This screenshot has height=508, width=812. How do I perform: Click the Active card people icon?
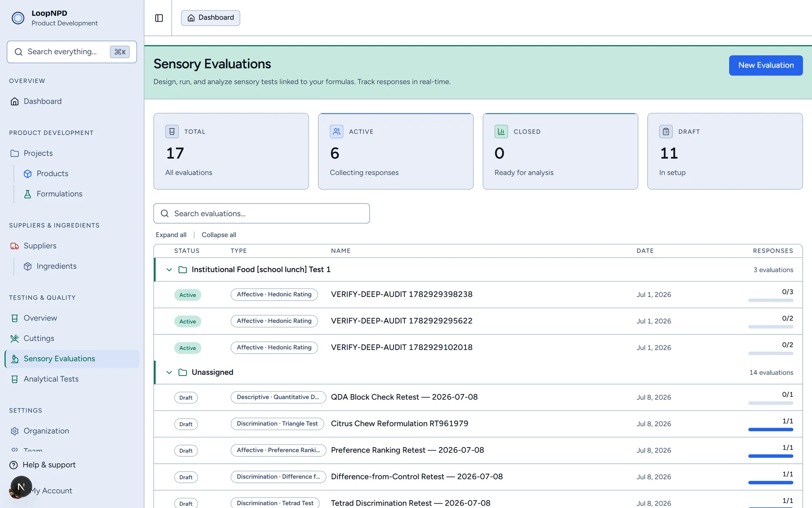coord(337,132)
